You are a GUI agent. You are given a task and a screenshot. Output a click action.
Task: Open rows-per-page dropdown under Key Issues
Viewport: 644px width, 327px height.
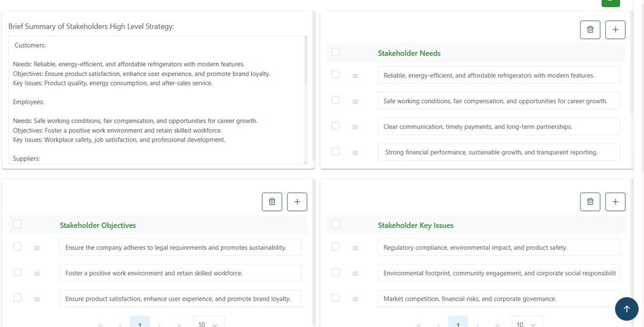click(x=527, y=324)
